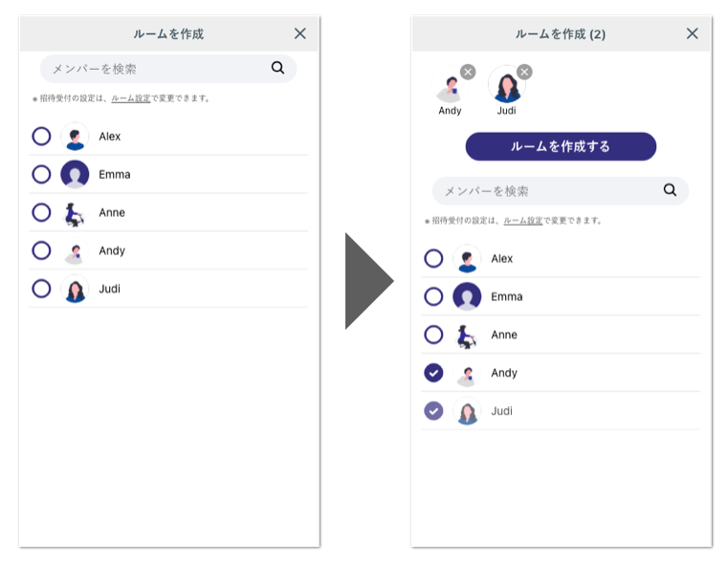Focus the left メンバーを検索 search field
Viewport: 728px width, 564px height.
168,69
